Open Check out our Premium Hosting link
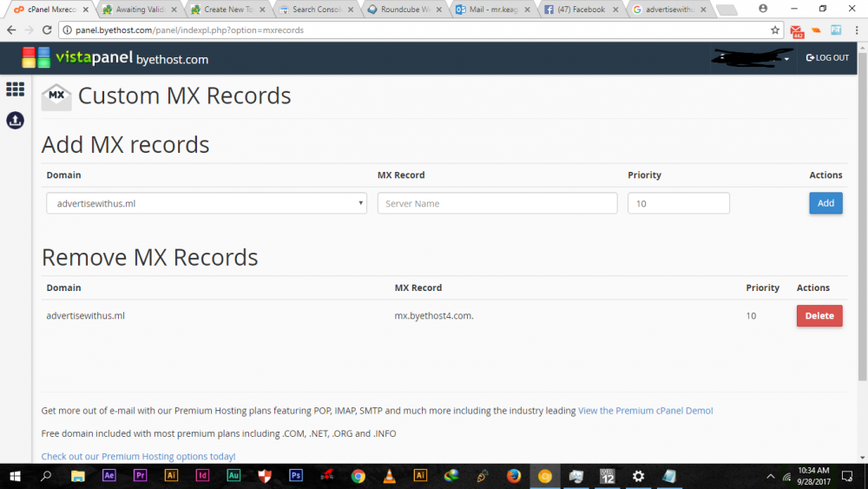Screen dimensions: 868x489 [x=138, y=456]
